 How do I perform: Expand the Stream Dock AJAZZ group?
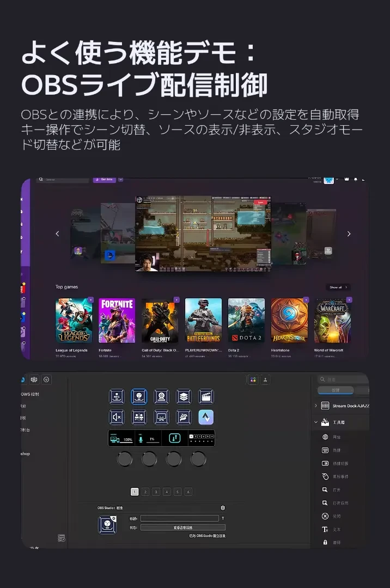click(x=316, y=406)
